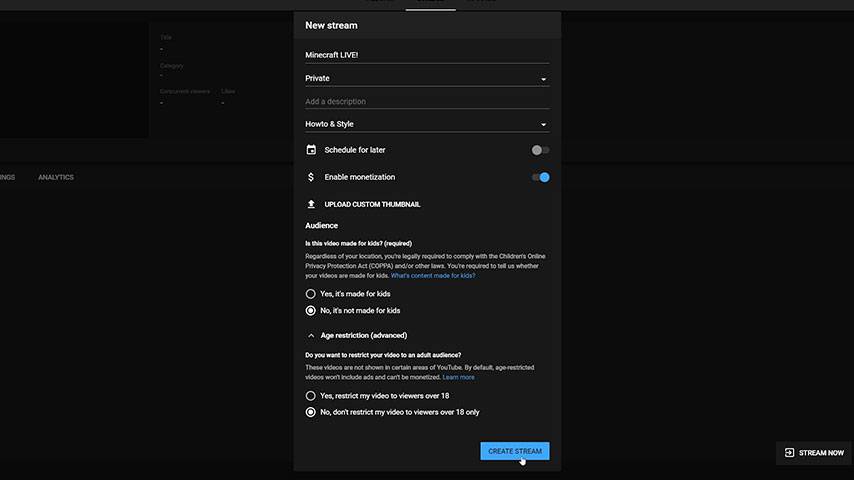Choose Yes, restrict video to viewers over 18

point(310,396)
